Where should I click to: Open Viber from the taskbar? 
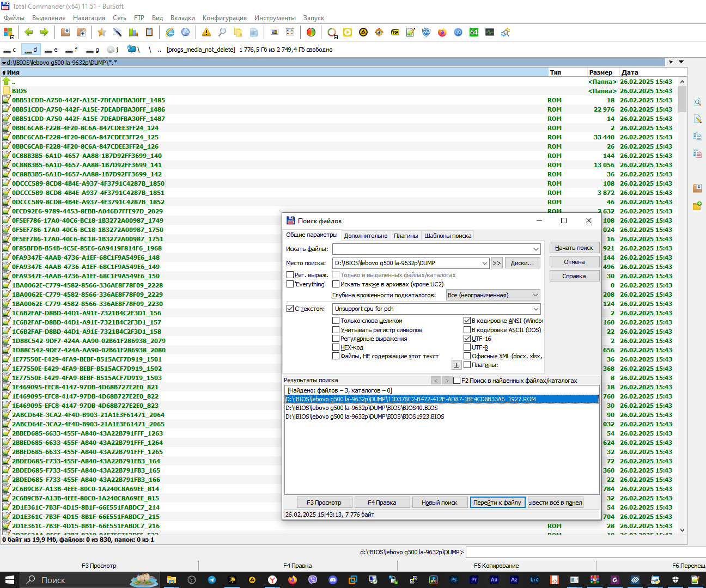click(313, 580)
